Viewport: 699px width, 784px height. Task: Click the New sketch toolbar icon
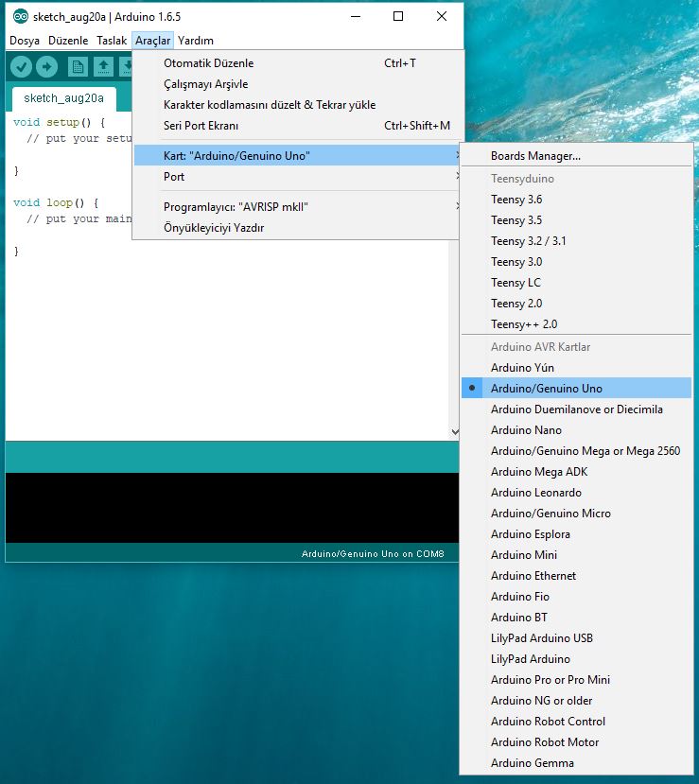[x=78, y=66]
